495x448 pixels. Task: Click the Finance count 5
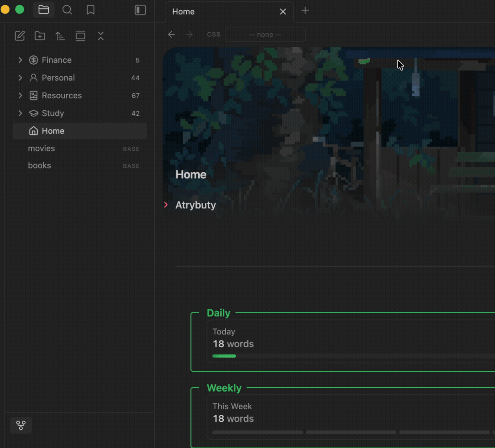pyautogui.click(x=138, y=60)
